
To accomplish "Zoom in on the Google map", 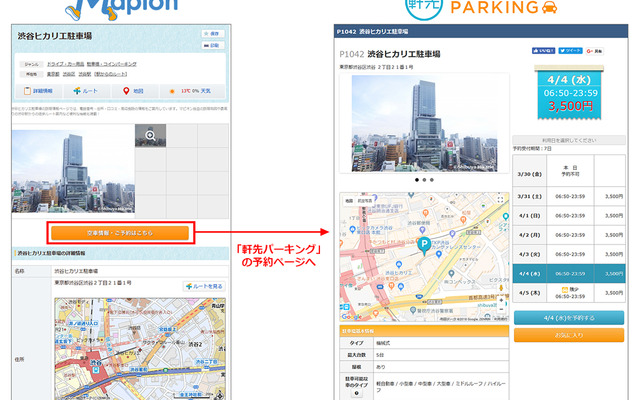I will 501,301.
